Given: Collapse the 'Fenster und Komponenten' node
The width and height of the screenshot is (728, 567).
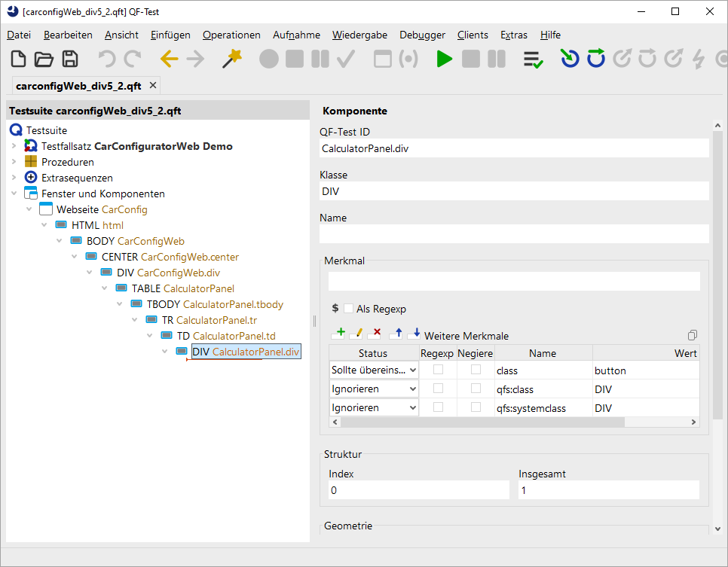Looking at the screenshot, I should [x=14, y=194].
